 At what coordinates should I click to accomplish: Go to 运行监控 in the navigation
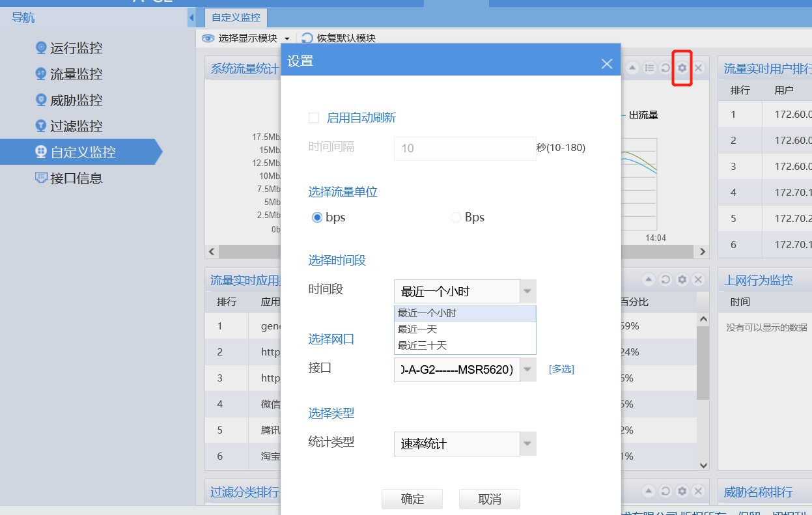click(x=76, y=48)
